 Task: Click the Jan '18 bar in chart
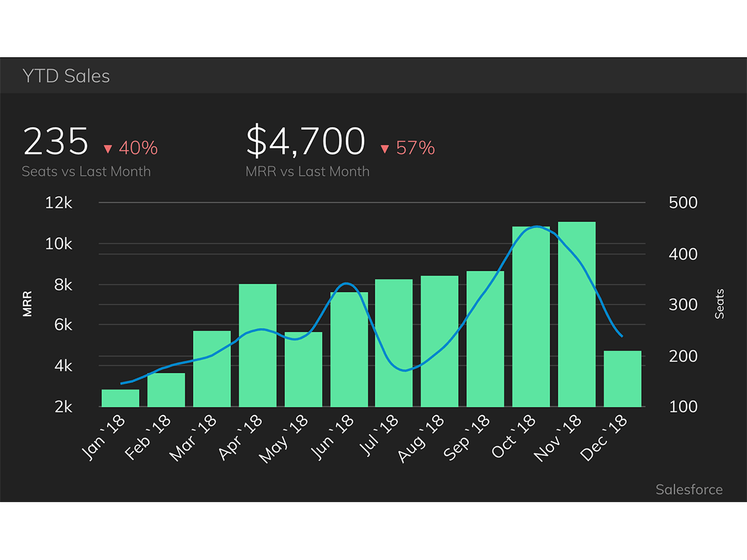tap(120, 398)
